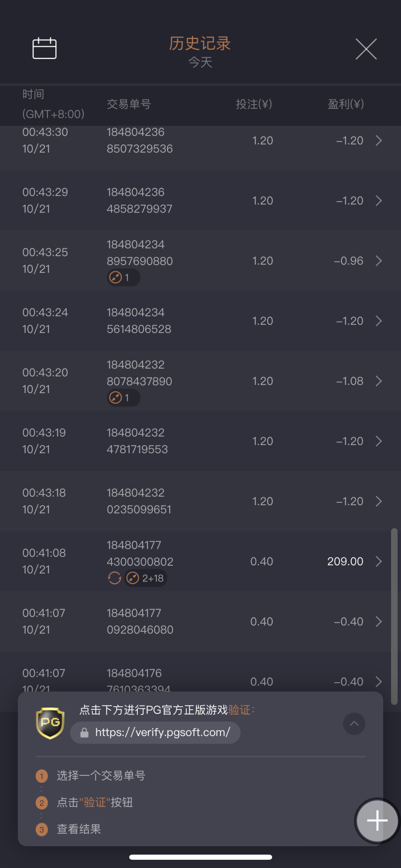Image resolution: width=401 pixels, height=868 pixels.
Task: Tap the 2+18 free spins badge
Action: point(146,578)
